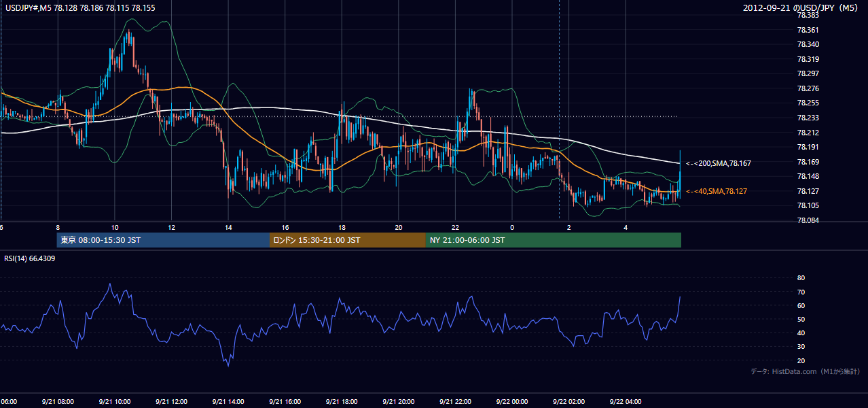Click hour label 22 under price chart

point(455,228)
